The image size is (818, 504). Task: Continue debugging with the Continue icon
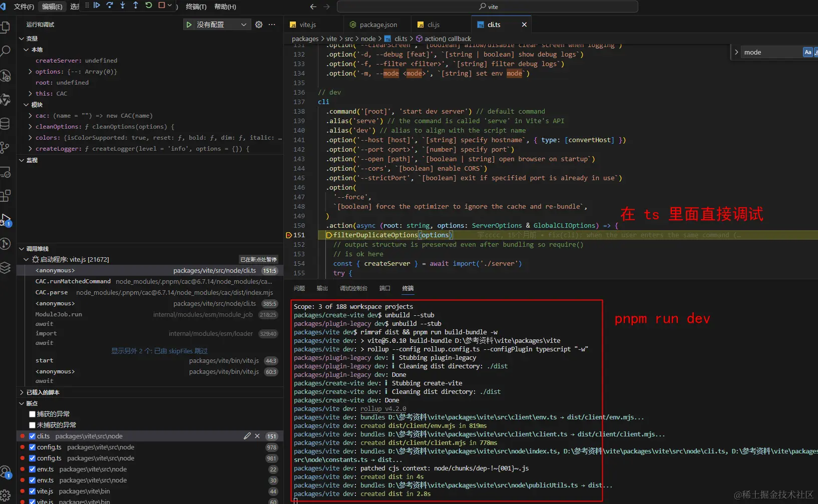(97, 5)
